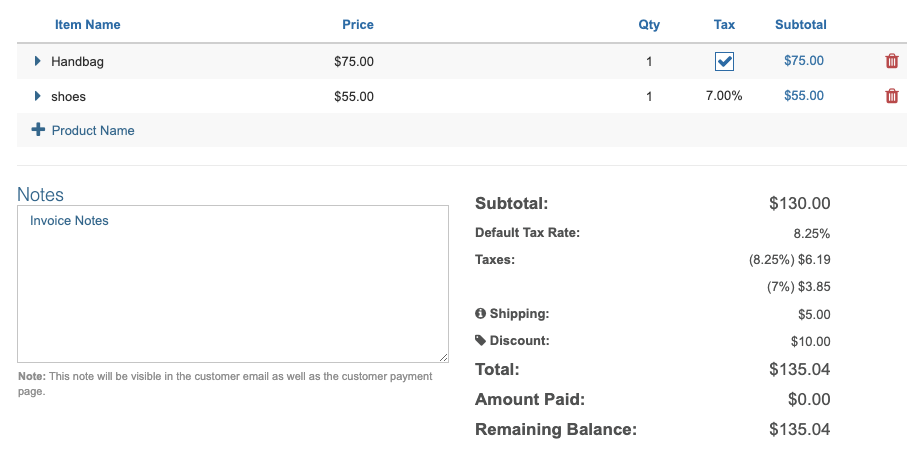The height and width of the screenshot is (476, 922).
Task: Click the Item Name column header
Action: [x=88, y=24]
